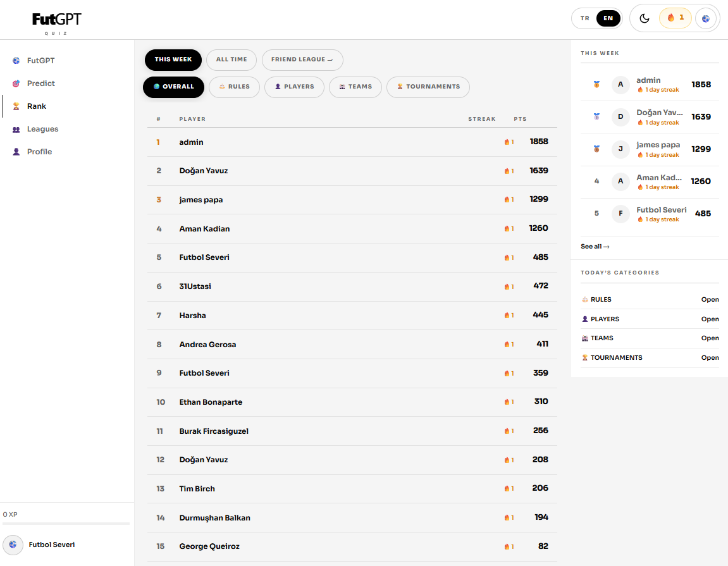Click the Leagues people icon
Screen dimensions: 728x566
16,129
